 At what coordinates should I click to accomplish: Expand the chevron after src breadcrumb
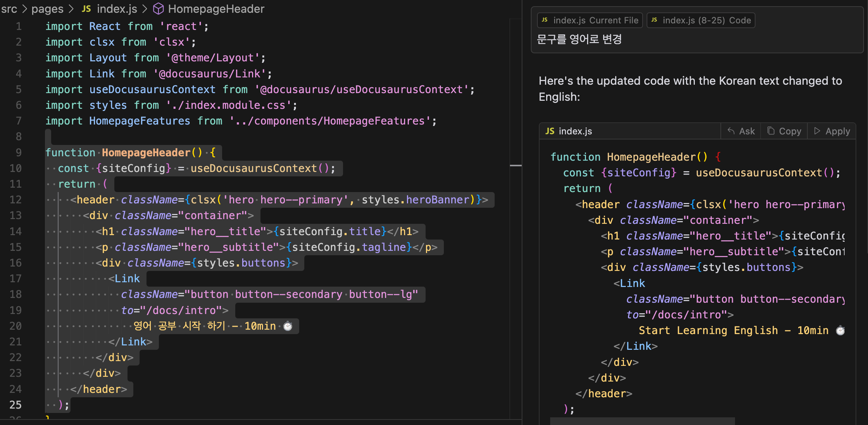tap(24, 9)
